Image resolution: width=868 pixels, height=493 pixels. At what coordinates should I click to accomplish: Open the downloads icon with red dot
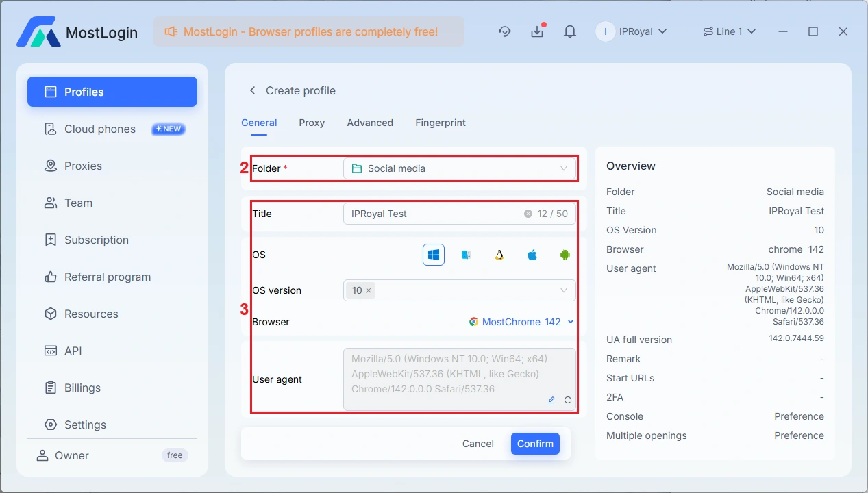click(x=537, y=31)
